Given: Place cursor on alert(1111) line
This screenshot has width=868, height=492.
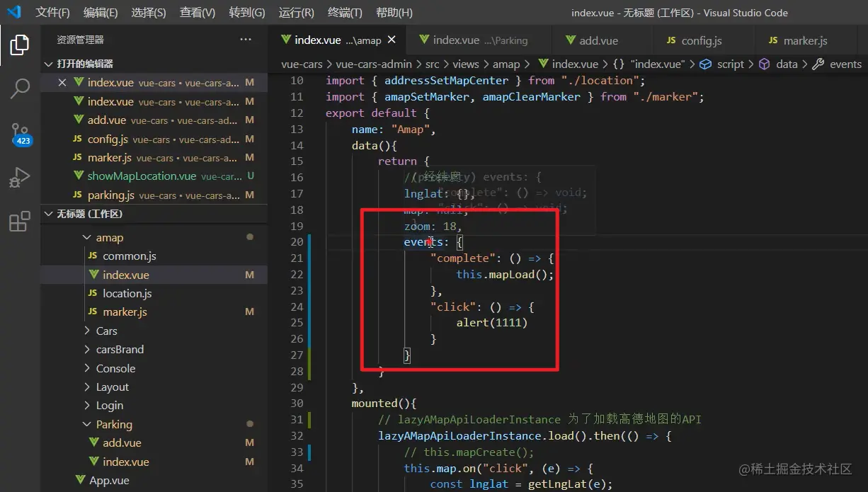Looking at the screenshot, I should [492, 323].
